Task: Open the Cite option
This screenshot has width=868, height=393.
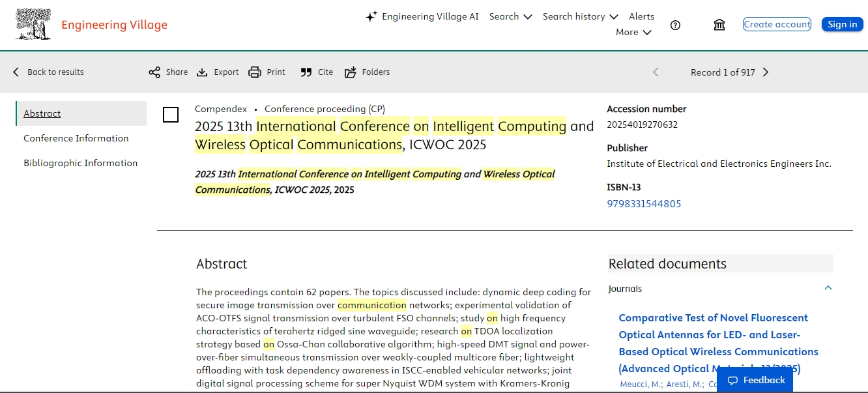Action: point(317,72)
